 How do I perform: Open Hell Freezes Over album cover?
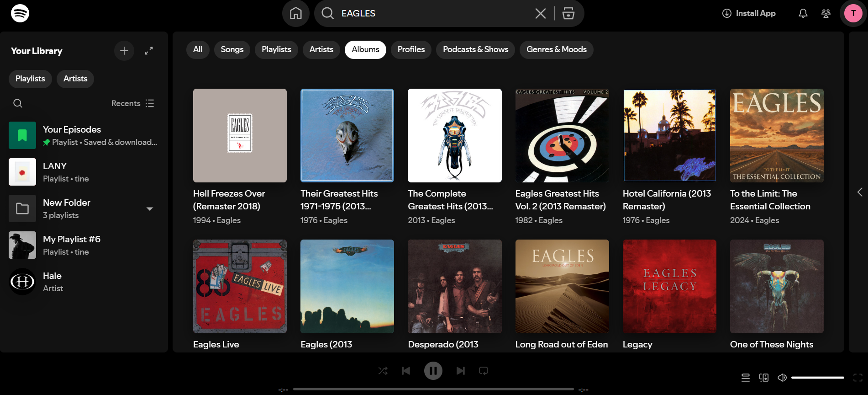240,135
